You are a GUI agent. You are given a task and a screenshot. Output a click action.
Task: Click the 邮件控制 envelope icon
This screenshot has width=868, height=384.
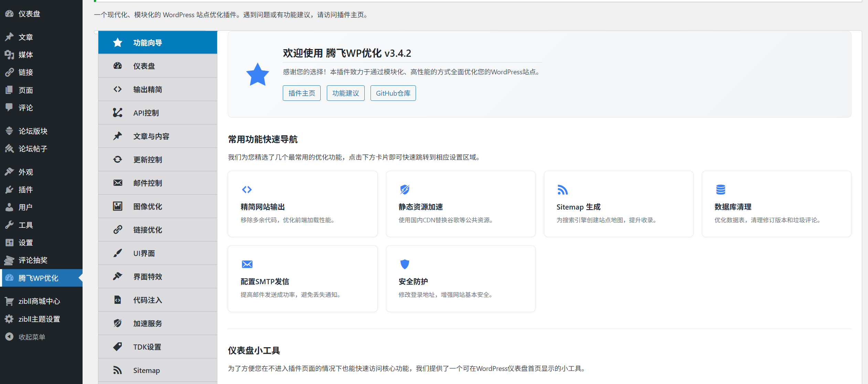click(118, 183)
